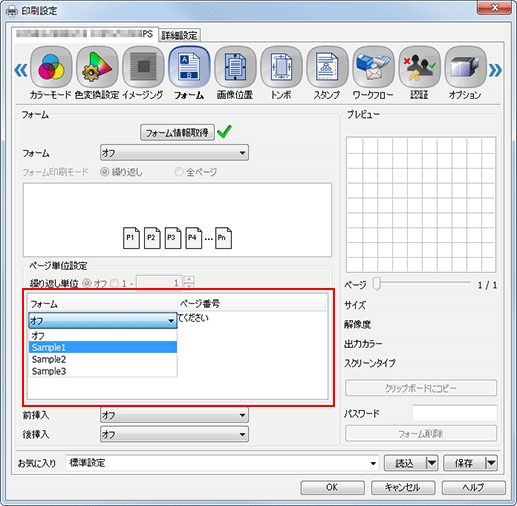The image size is (517, 506).
Task: Expand the 前挿入 dropdown
Action: pyautogui.click(x=174, y=415)
